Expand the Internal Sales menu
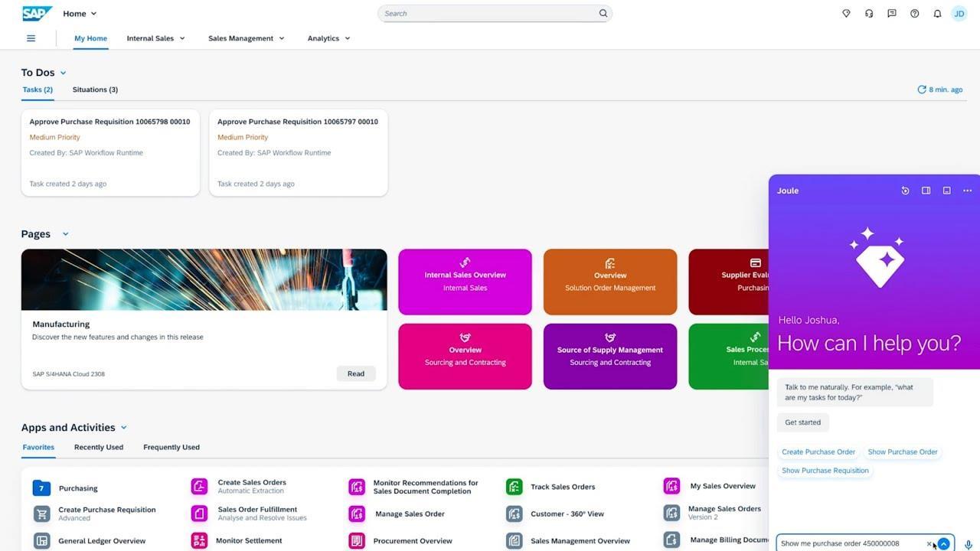 (156, 38)
